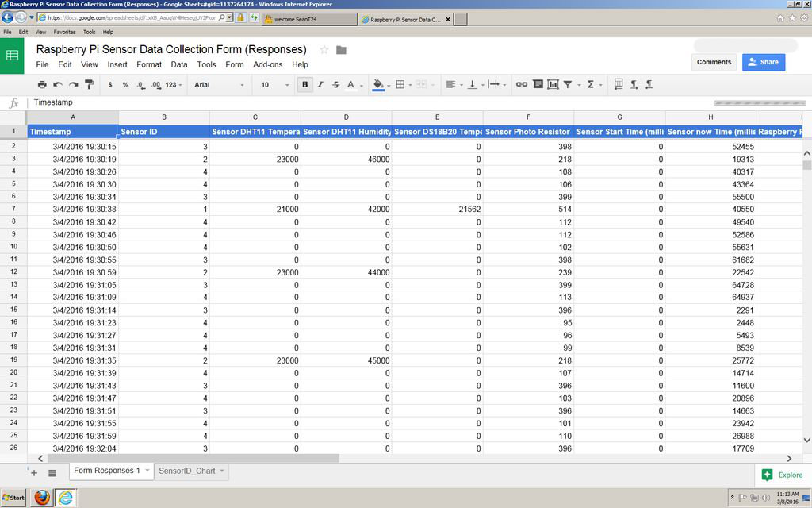The width and height of the screenshot is (812, 508).
Task: Click the horizontal scrollbar thumb
Action: coord(193,458)
